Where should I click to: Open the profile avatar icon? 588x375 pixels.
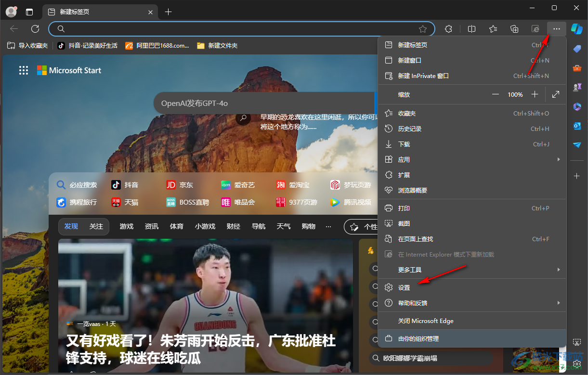pyautogui.click(x=11, y=12)
